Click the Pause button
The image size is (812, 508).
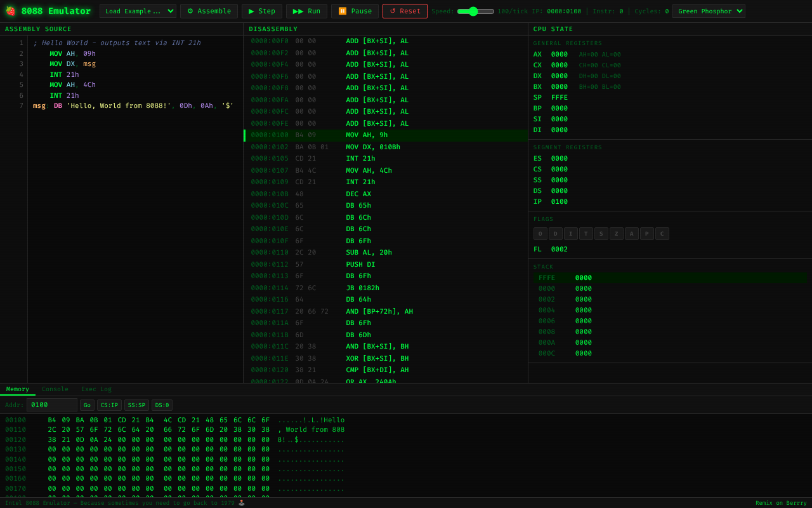click(x=355, y=11)
